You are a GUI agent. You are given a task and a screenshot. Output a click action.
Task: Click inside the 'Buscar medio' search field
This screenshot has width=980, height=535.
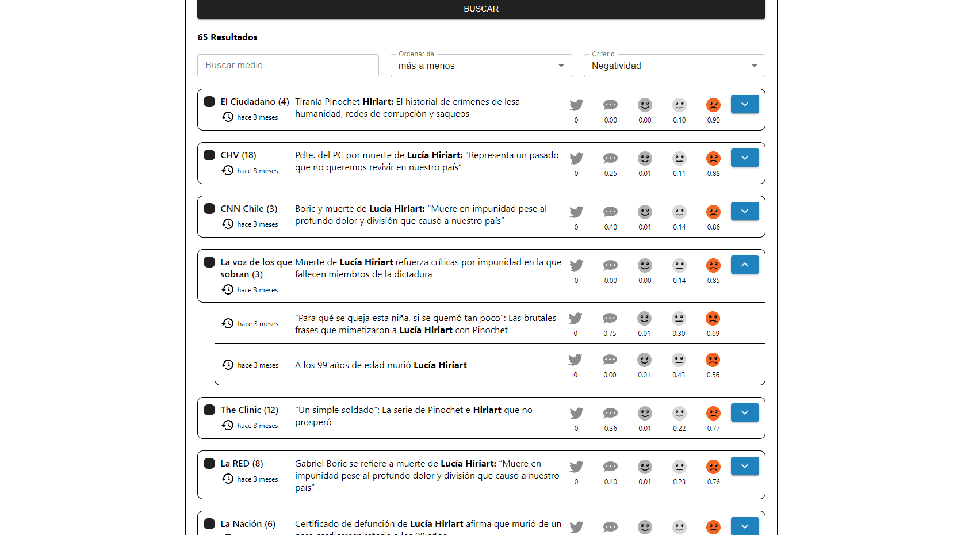pos(288,66)
